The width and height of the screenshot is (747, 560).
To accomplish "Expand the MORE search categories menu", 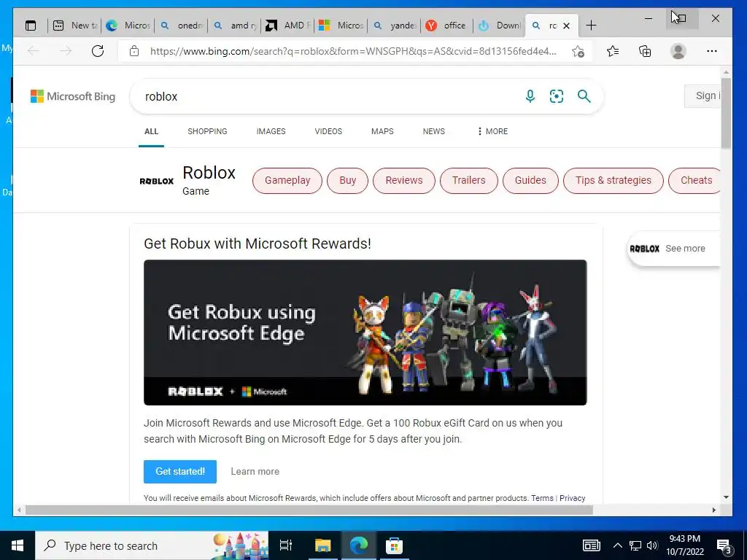I will [492, 131].
